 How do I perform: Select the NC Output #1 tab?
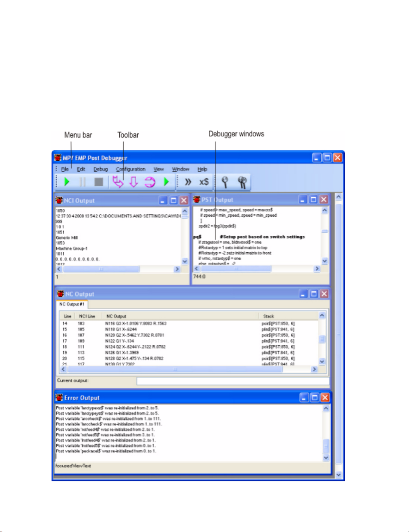click(x=72, y=305)
